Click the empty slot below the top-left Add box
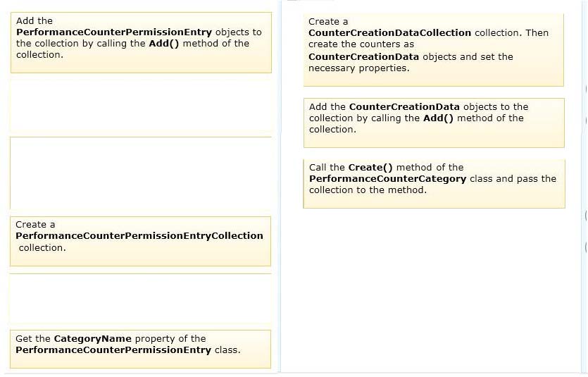Image resolution: width=588 pixels, height=377 pixels. point(141,104)
